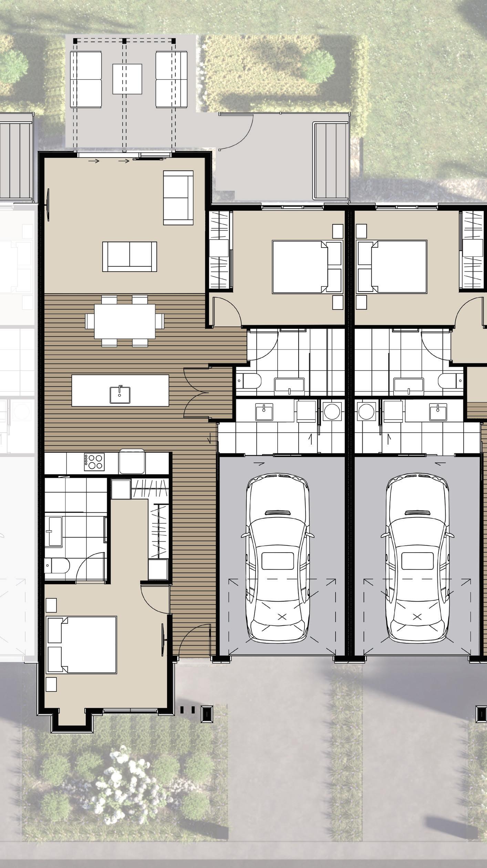The height and width of the screenshot is (868, 487).
Task: Select the double doors beside the kitchen island
Action: click(198, 393)
